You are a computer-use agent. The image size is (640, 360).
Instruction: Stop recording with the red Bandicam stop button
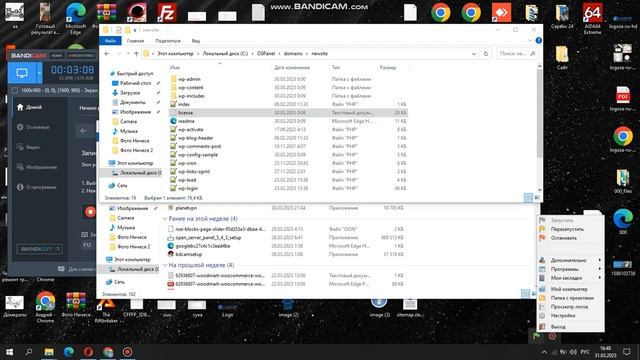point(90,212)
